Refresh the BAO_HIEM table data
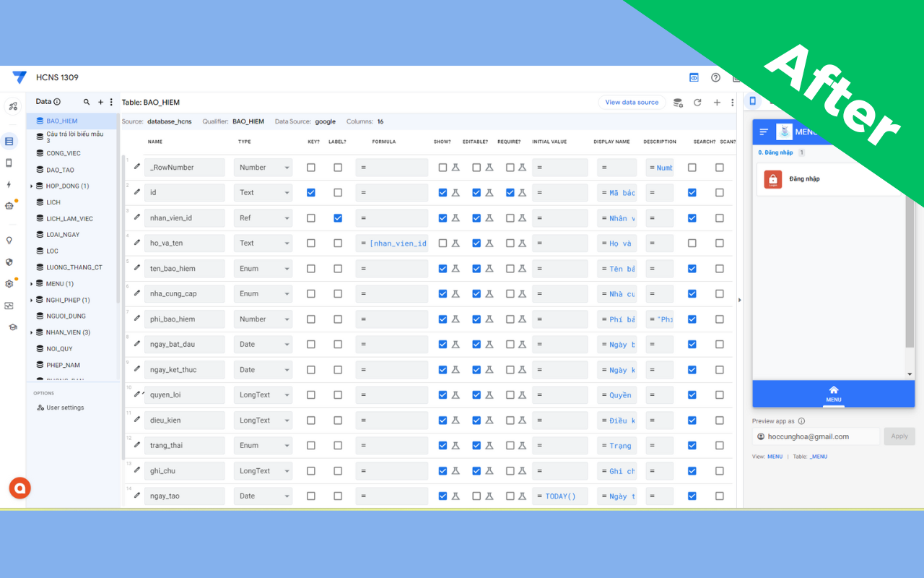The width and height of the screenshot is (924, 578). 697,102
